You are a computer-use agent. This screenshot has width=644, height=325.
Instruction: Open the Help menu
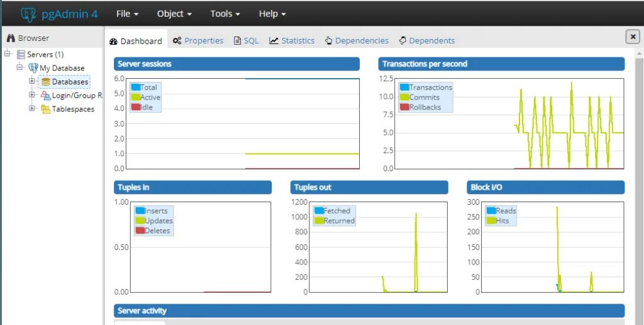tap(272, 14)
